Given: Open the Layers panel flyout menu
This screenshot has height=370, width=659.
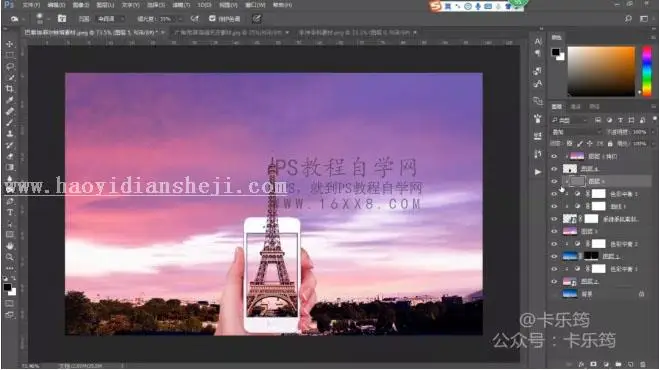Looking at the screenshot, I should tap(653, 107).
